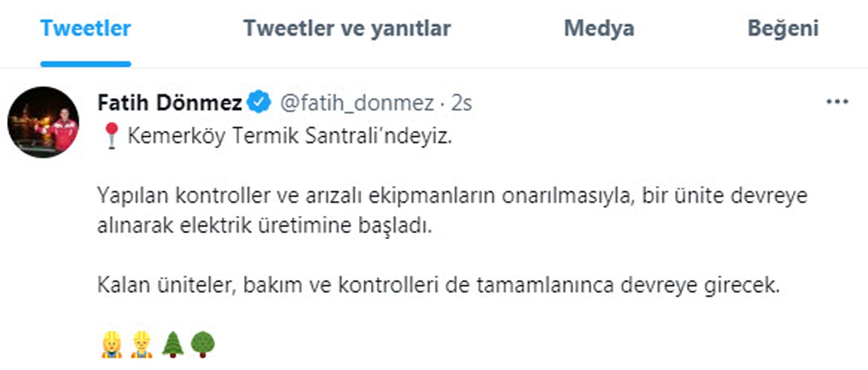
Task: Click the verified blue checkmark badge
Action: pos(258,103)
